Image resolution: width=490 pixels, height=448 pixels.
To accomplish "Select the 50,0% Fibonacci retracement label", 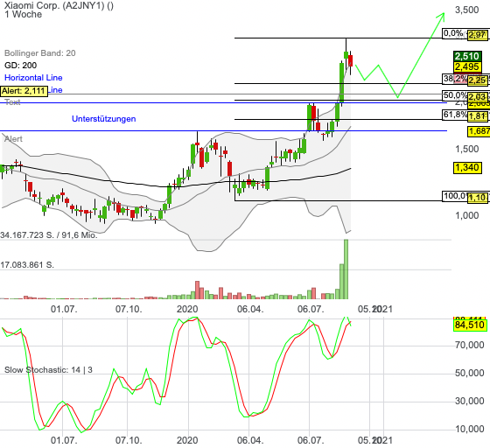I will (455, 95).
